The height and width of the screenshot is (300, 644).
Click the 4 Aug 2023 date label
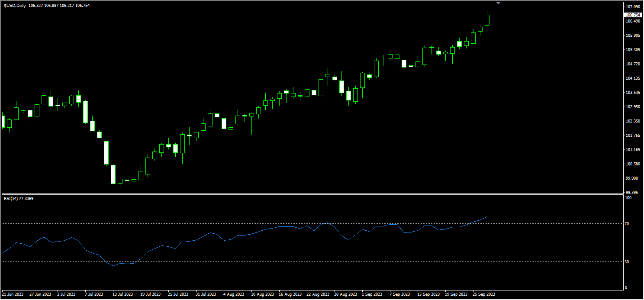pos(234,294)
